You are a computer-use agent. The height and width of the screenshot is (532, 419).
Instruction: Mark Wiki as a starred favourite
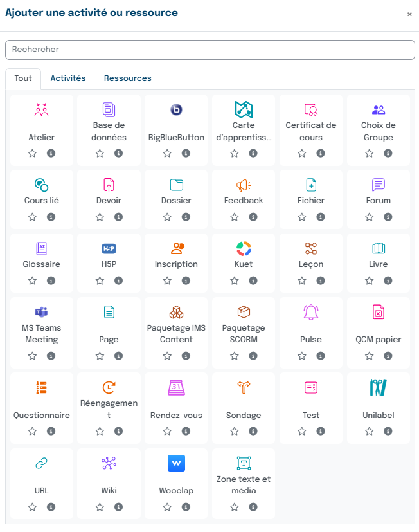100,507
